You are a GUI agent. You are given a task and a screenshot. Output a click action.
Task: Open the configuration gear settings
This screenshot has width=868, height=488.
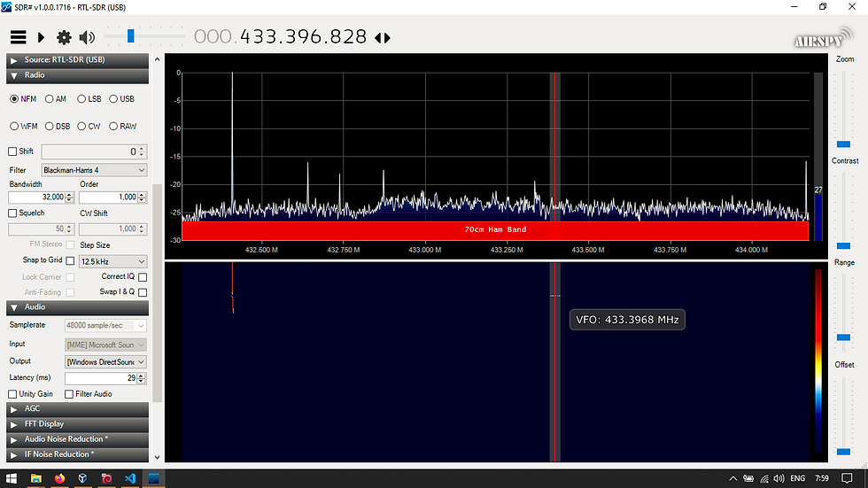(x=64, y=37)
